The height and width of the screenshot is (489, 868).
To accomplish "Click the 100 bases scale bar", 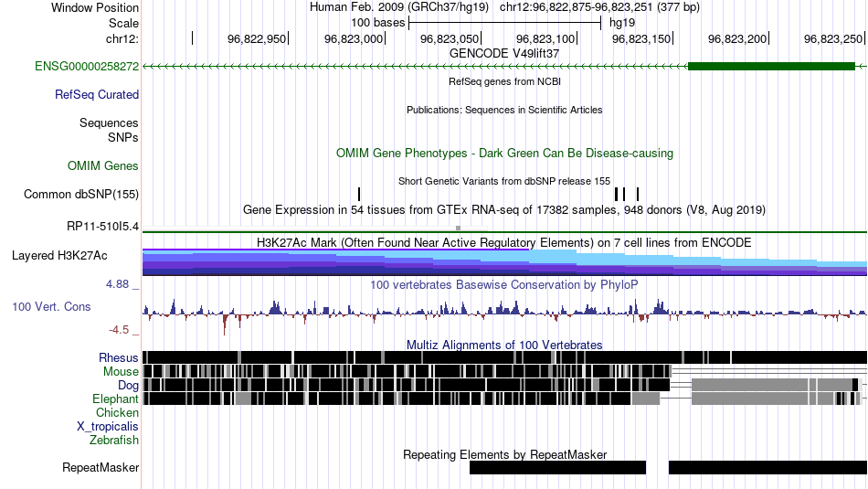I will [504, 23].
